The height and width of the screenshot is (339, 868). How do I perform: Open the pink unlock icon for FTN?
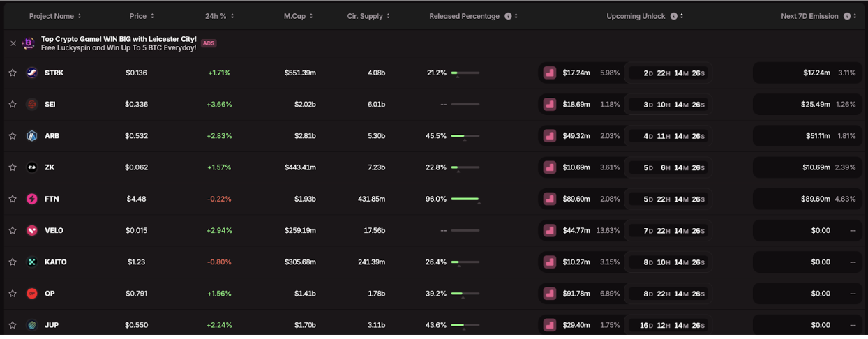pos(550,199)
